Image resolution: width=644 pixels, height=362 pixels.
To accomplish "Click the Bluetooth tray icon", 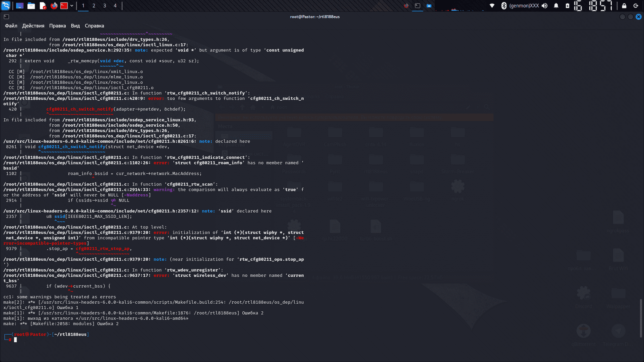I will tap(504, 6).
